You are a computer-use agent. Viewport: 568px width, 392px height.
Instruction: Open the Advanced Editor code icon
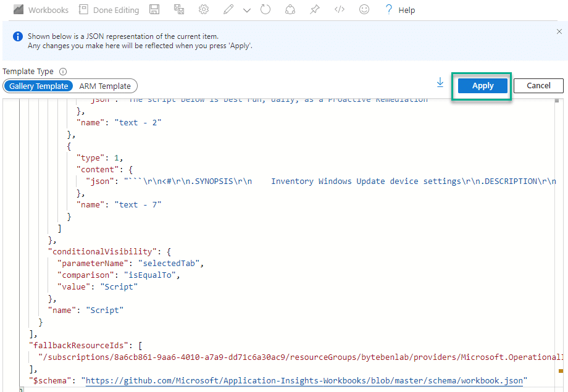coord(340,9)
